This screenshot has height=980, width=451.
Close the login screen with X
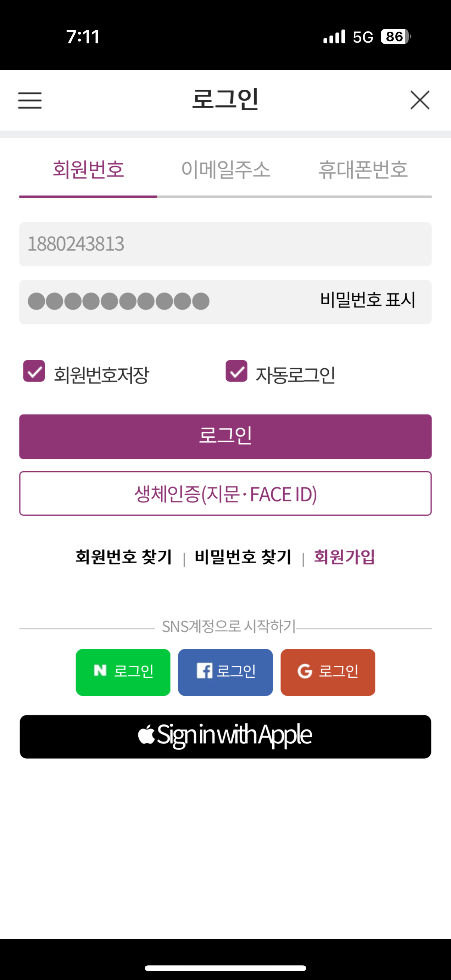pyautogui.click(x=420, y=100)
